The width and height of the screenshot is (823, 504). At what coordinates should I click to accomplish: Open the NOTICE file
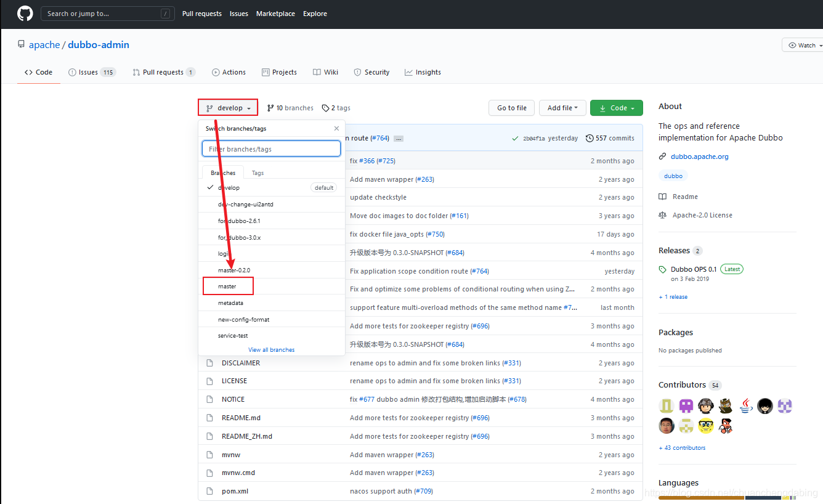point(233,399)
